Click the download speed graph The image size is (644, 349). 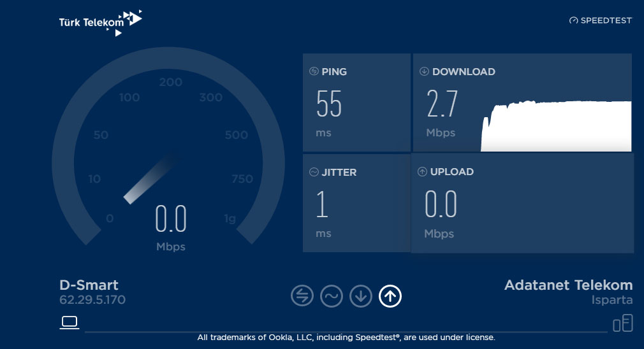click(x=556, y=125)
